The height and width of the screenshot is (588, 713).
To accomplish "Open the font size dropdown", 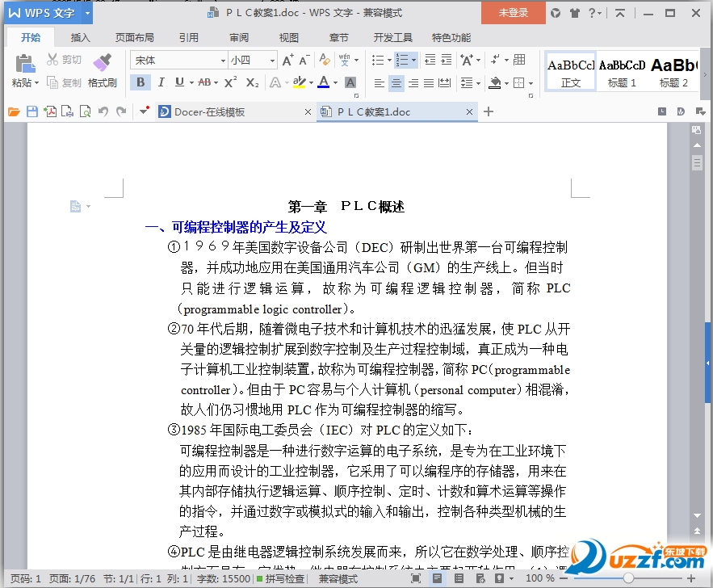I will point(272,60).
